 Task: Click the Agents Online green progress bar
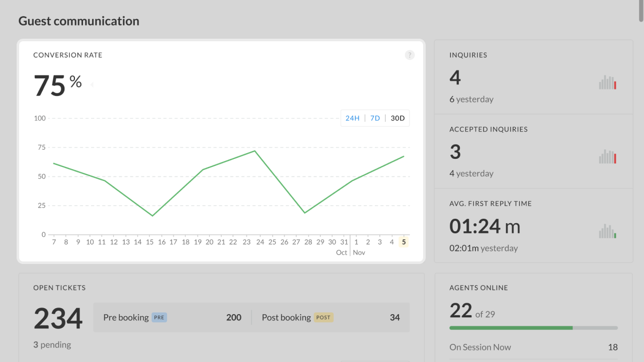511,328
